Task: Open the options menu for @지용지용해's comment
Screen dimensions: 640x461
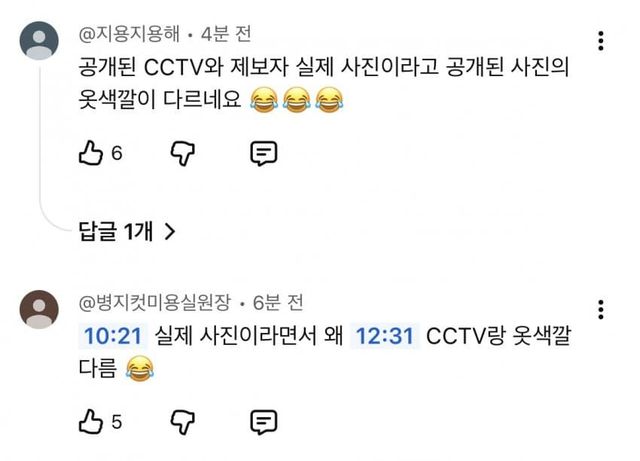Action: point(600,41)
